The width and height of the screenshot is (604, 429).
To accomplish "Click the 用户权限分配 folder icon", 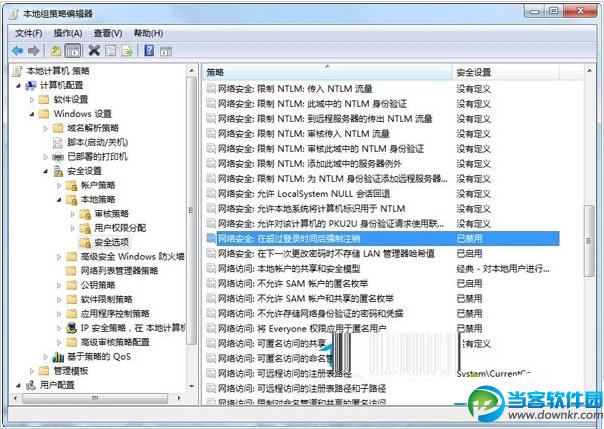I will click(85, 228).
